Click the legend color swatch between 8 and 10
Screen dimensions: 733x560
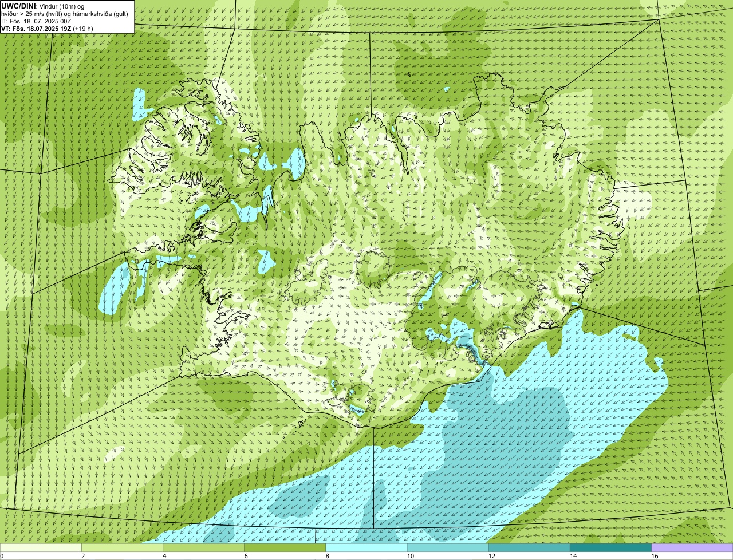[x=366, y=548]
